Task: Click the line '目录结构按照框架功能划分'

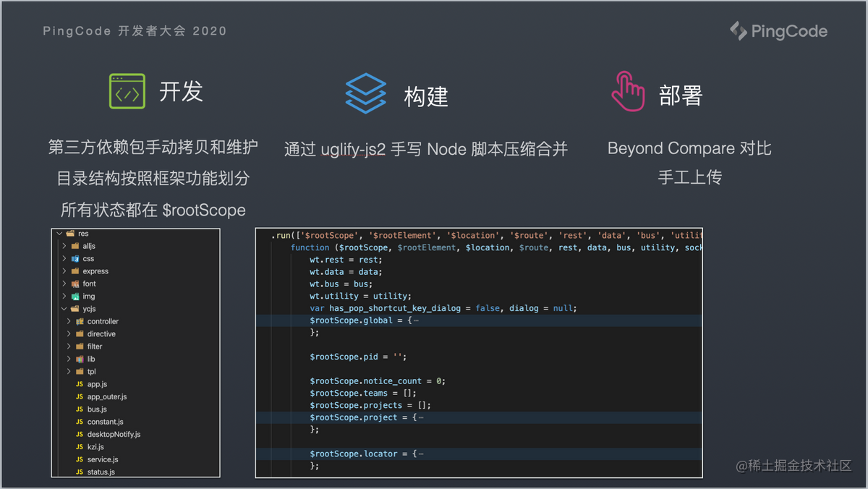Action: (x=153, y=178)
